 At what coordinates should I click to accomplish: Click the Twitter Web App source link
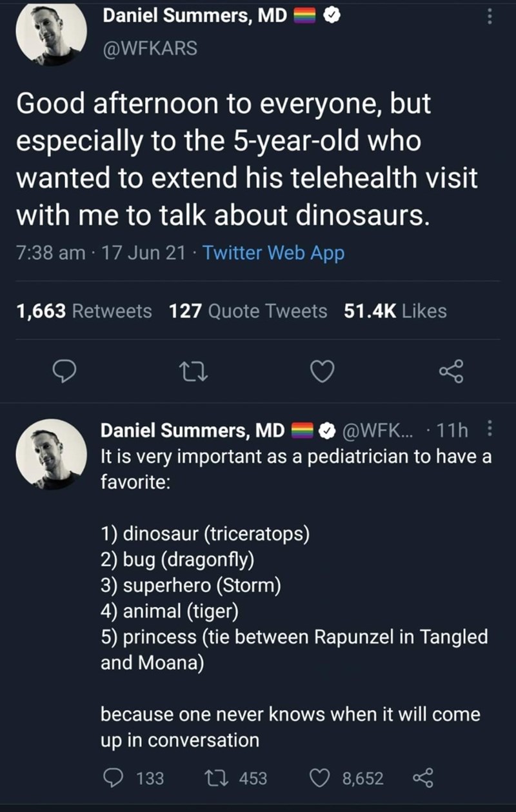273,253
